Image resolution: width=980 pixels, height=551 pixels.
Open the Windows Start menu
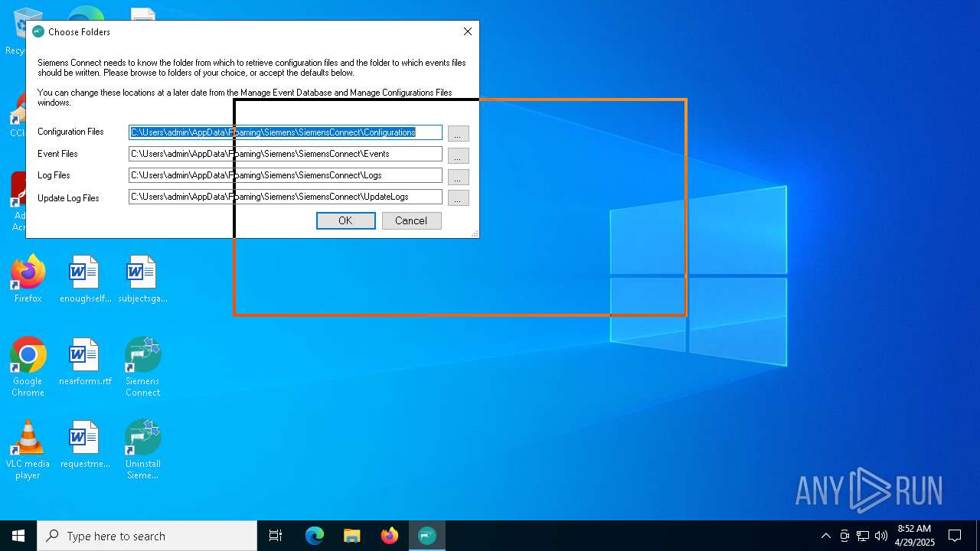[18, 536]
